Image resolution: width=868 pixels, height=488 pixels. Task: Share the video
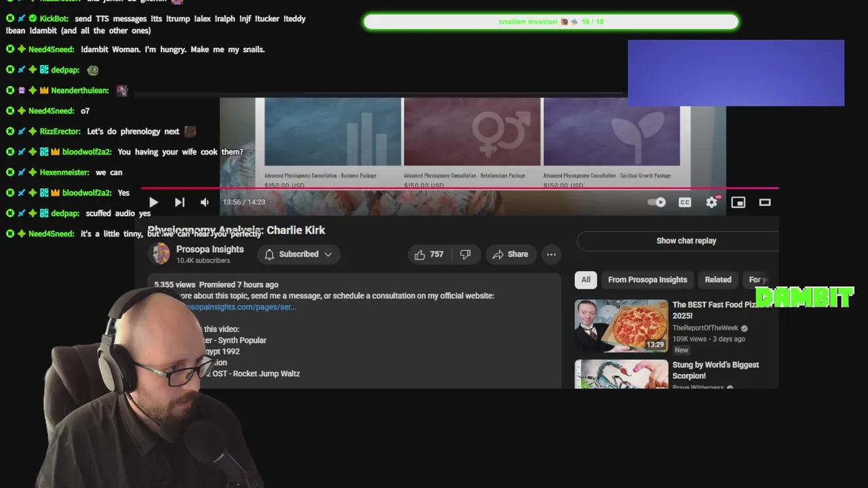point(510,254)
